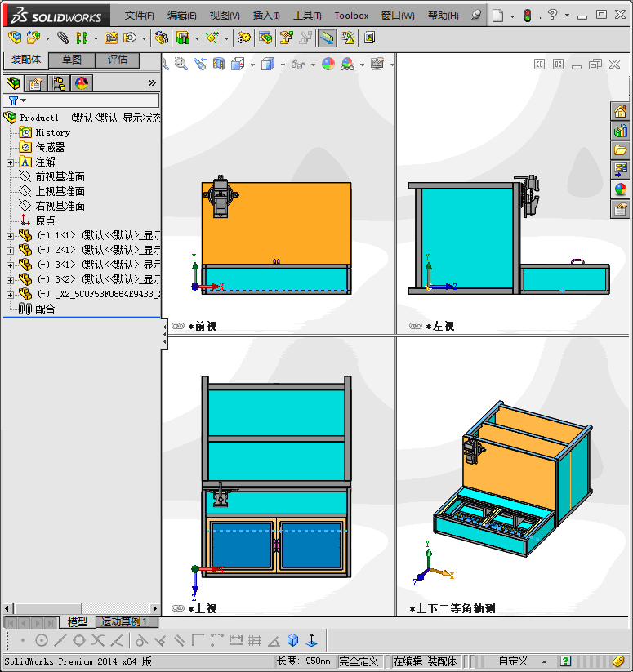The width and height of the screenshot is (633, 672).
Task: Click the Bill of Materials icon
Action: point(265,38)
